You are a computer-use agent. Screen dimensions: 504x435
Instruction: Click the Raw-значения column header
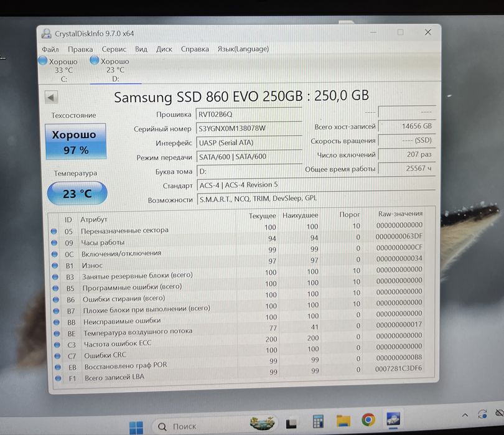coord(400,213)
